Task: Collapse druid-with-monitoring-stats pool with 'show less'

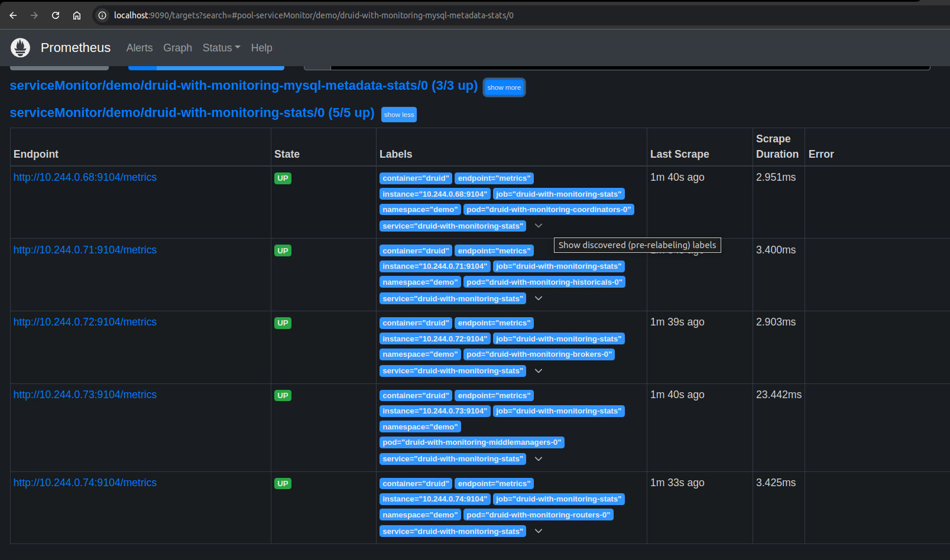Action: (x=399, y=115)
